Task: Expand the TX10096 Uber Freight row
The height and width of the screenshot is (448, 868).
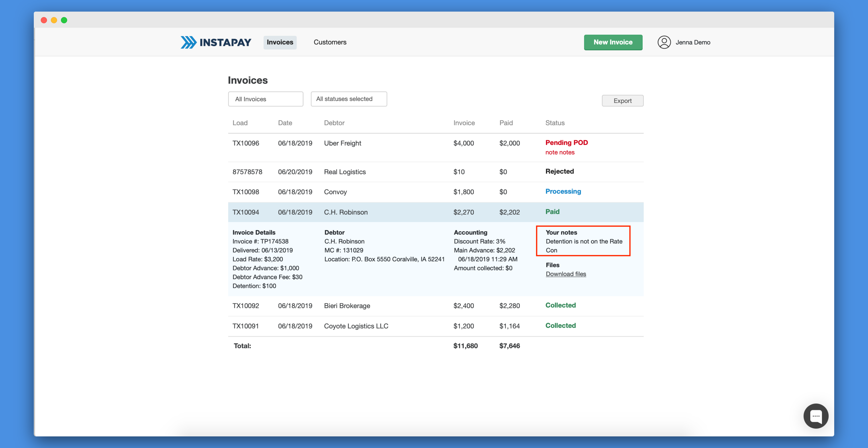Action: click(436, 147)
